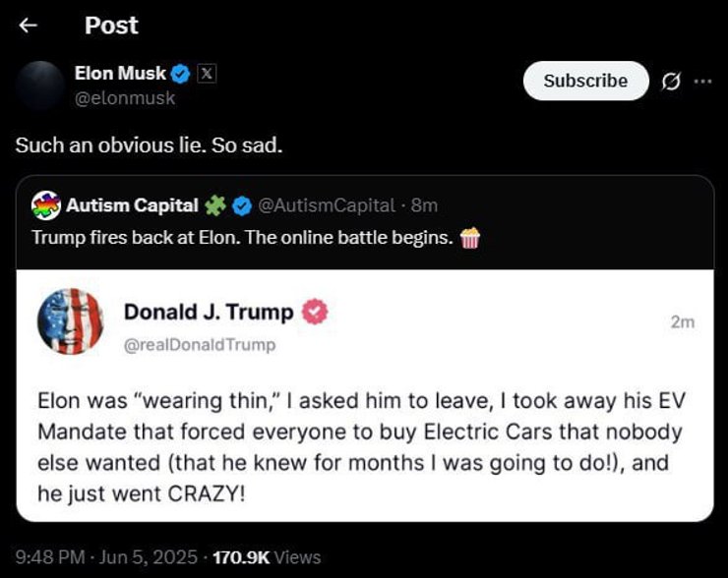This screenshot has width=728, height=578.
Task: Click the Truth Social profile picture
Action: tap(70, 321)
